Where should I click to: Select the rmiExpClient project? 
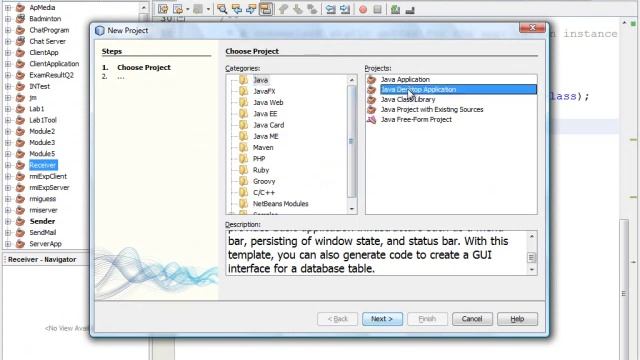48,176
